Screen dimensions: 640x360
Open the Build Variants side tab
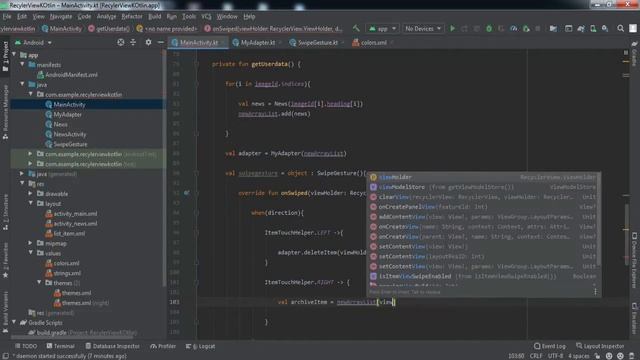pyautogui.click(x=5, y=312)
